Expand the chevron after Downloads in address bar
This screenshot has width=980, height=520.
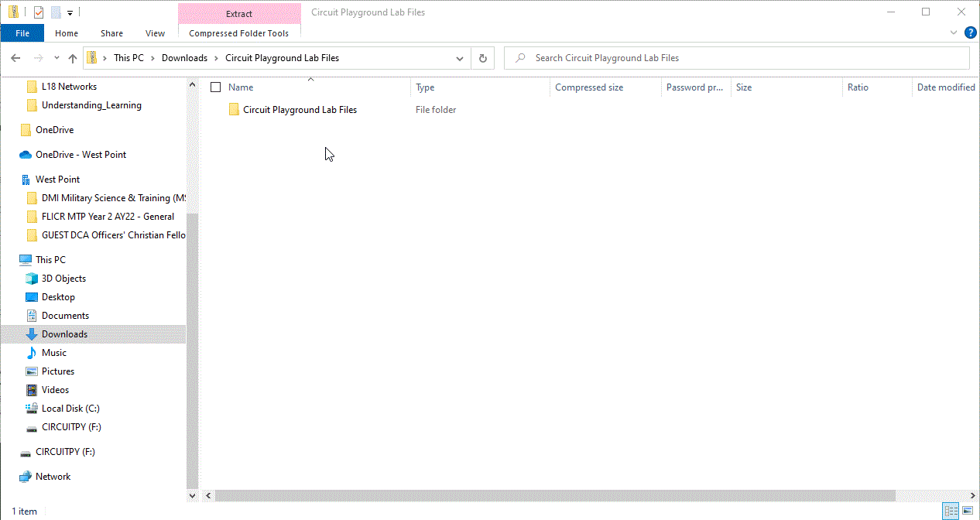tap(217, 58)
